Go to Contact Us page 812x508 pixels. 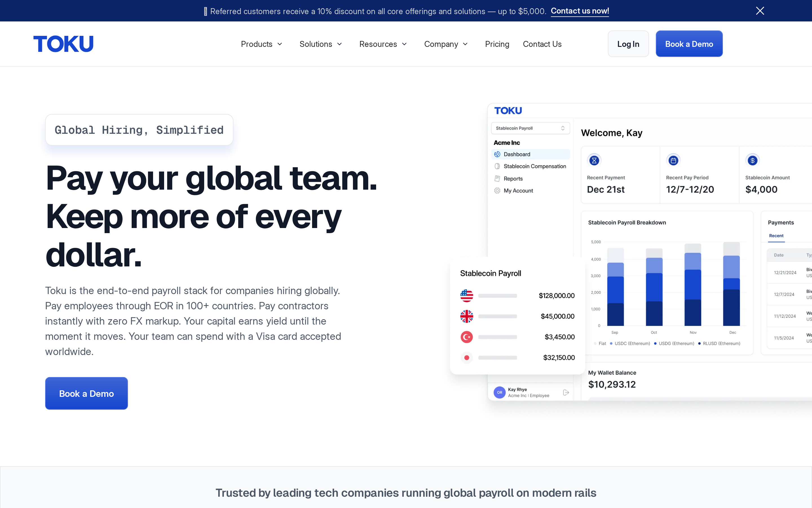point(542,44)
